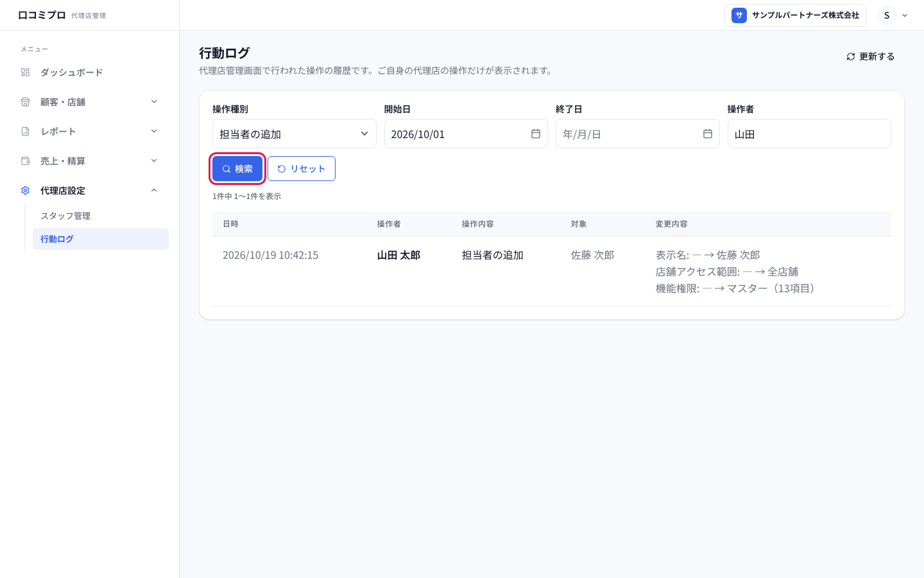Click the gear icon beside 代理店設定
This screenshot has height=578, width=924.
pos(26,191)
